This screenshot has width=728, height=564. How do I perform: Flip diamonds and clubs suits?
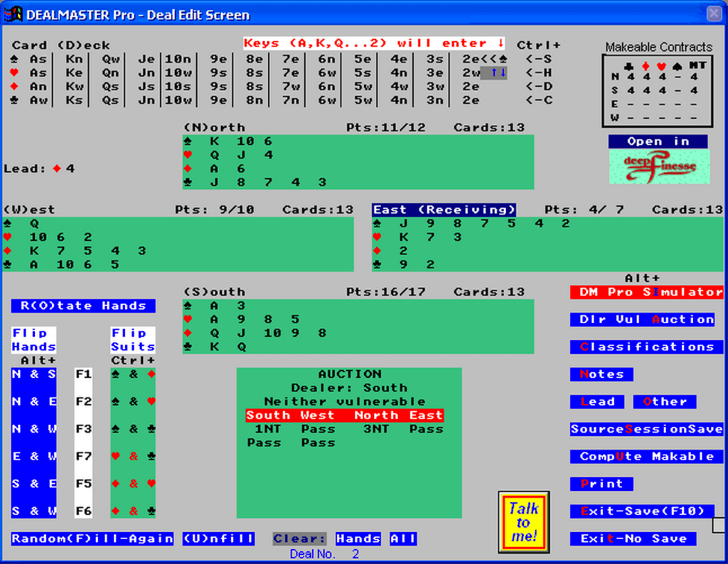[x=133, y=511]
